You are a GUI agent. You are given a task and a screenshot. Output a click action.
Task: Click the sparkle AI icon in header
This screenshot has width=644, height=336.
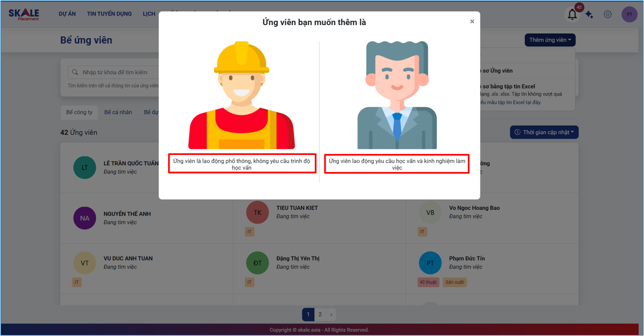589,15
